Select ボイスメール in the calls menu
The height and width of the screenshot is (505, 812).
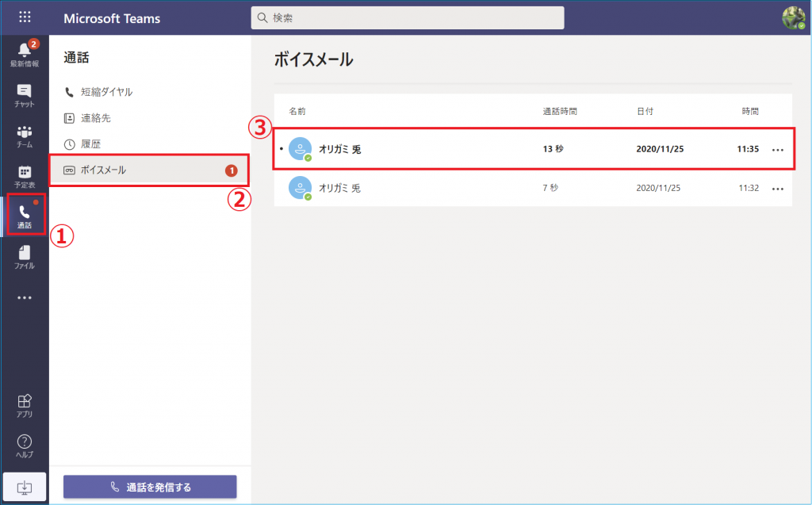click(x=150, y=170)
